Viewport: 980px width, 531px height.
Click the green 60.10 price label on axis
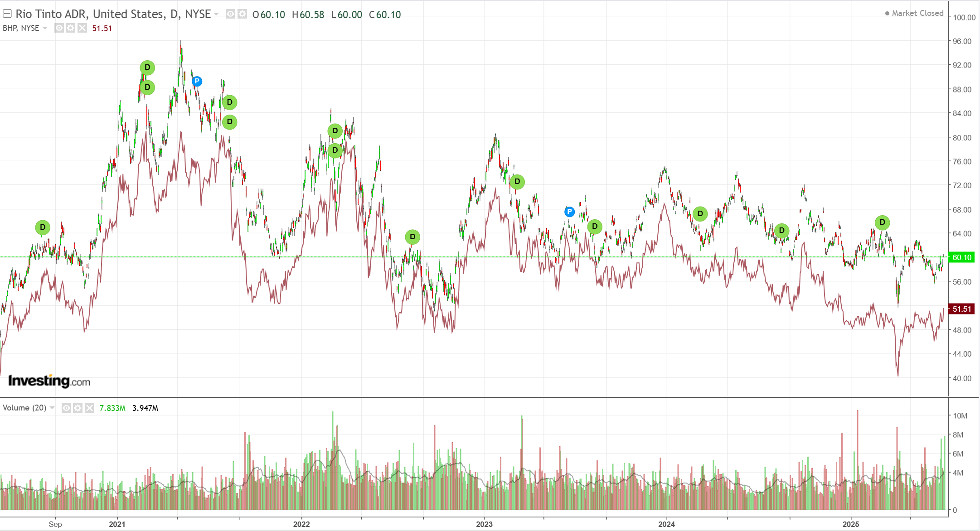[961, 257]
